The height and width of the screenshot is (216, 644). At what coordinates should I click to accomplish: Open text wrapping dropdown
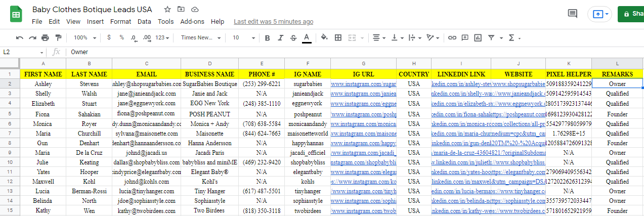point(414,37)
